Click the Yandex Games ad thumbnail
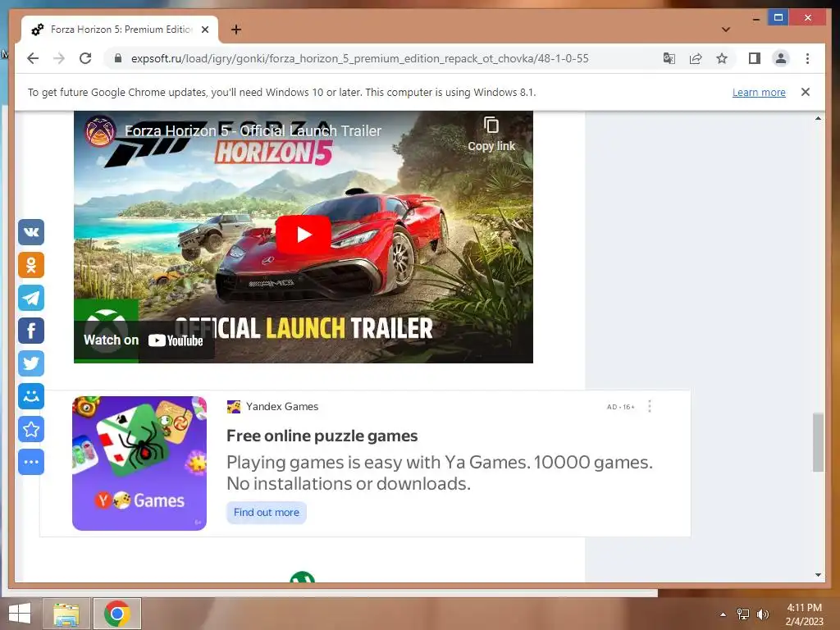The image size is (840, 630). (139, 463)
